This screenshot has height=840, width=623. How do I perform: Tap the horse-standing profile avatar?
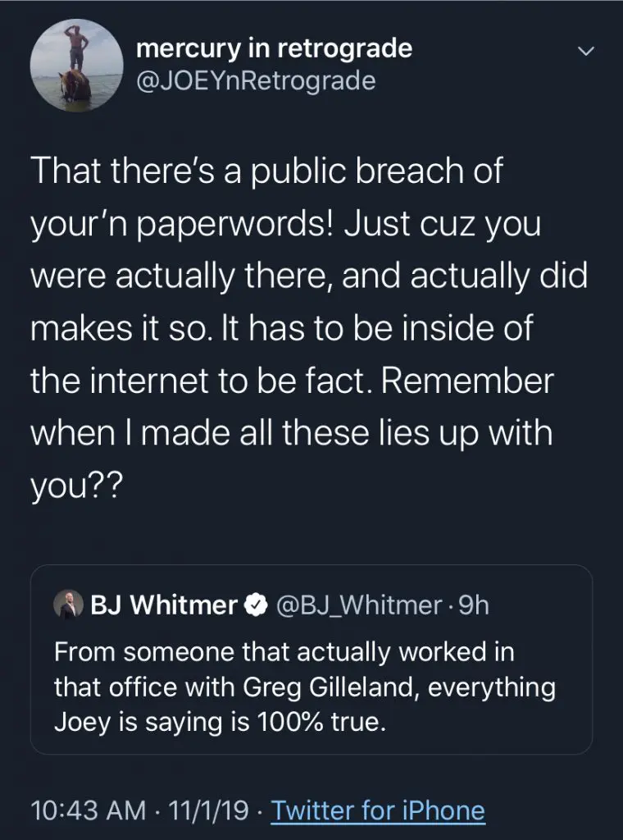(x=76, y=65)
